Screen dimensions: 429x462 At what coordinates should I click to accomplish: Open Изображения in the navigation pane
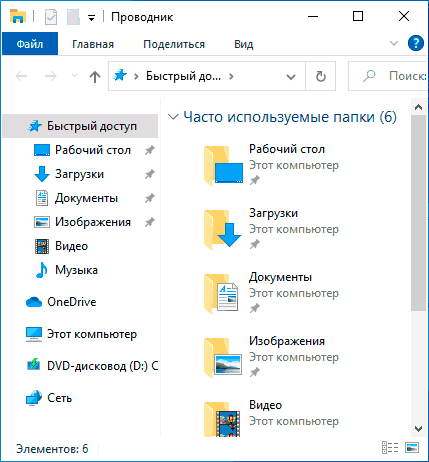pos(93,222)
